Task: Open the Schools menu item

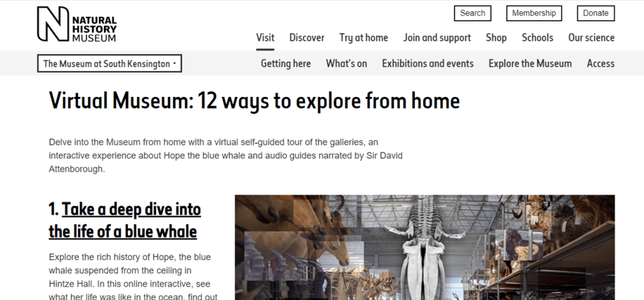Action: pos(537,38)
